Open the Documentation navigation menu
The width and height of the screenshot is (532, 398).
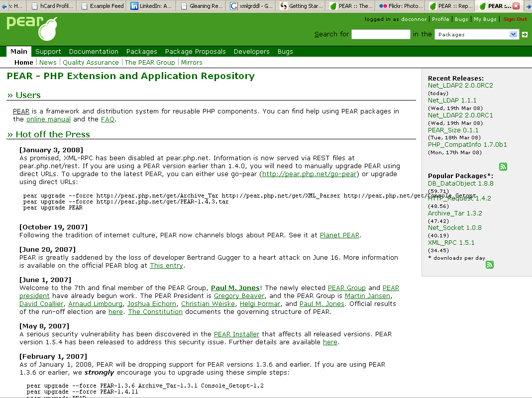tap(94, 52)
